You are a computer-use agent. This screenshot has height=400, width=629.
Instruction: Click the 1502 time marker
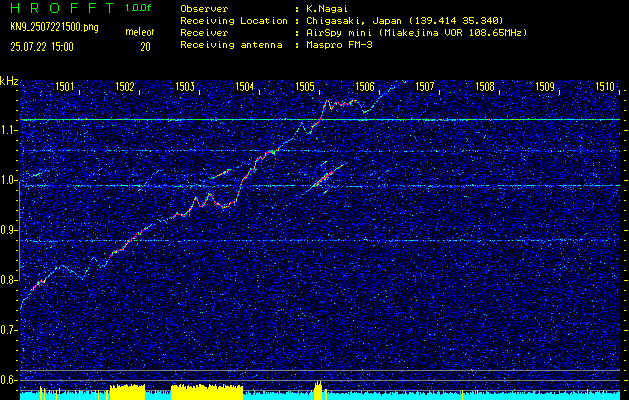pyautogui.click(x=125, y=86)
